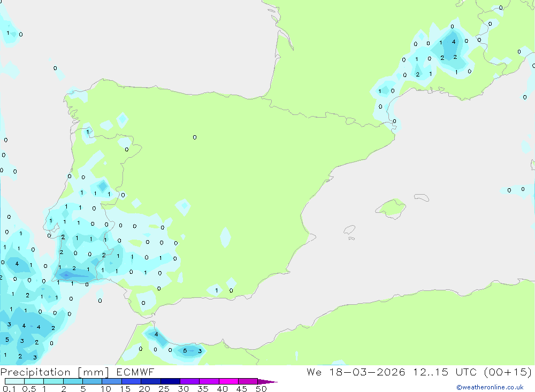Open the weatheronline.co.uk copyright link
This screenshot has width=535, height=392.
[490, 387]
